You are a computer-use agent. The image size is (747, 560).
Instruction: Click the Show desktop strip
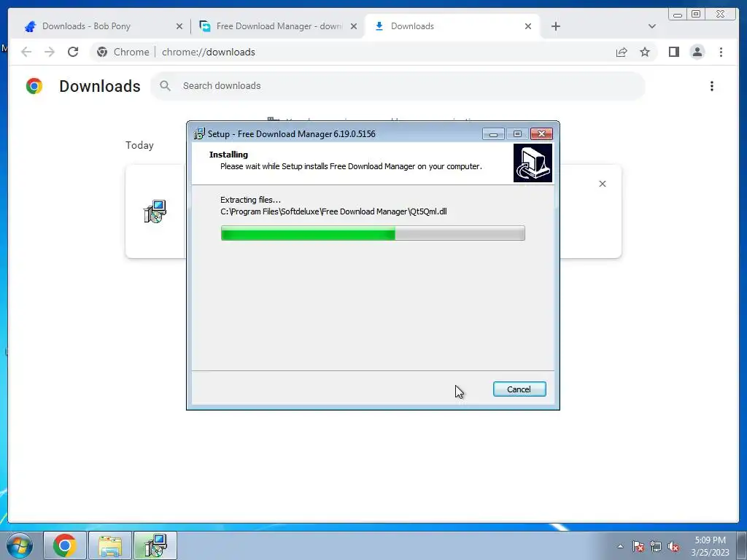pyautogui.click(x=742, y=545)
